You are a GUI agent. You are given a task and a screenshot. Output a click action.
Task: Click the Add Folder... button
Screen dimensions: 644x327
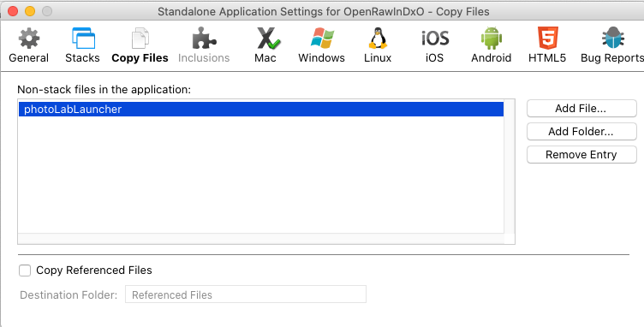click(581, 131)
